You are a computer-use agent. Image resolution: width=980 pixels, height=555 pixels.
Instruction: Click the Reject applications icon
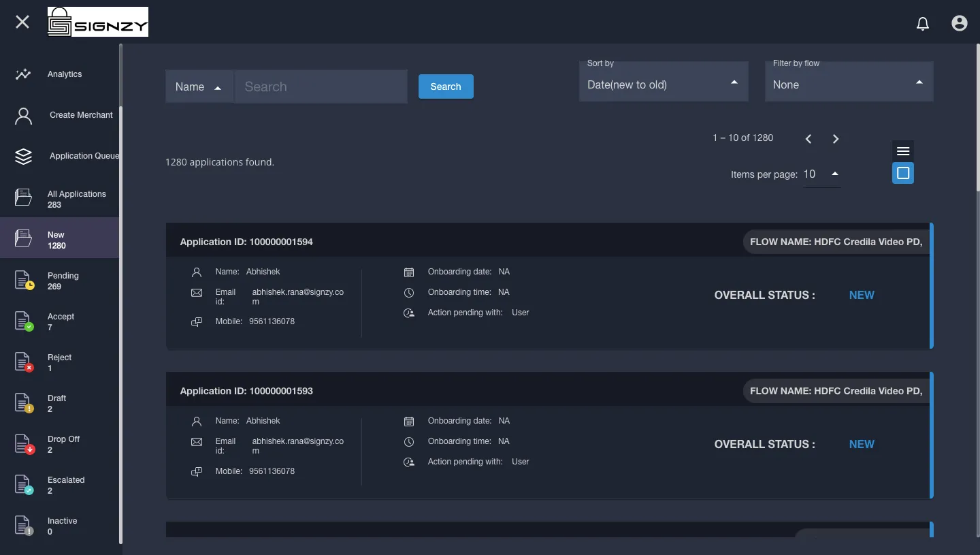click(24, 362)
